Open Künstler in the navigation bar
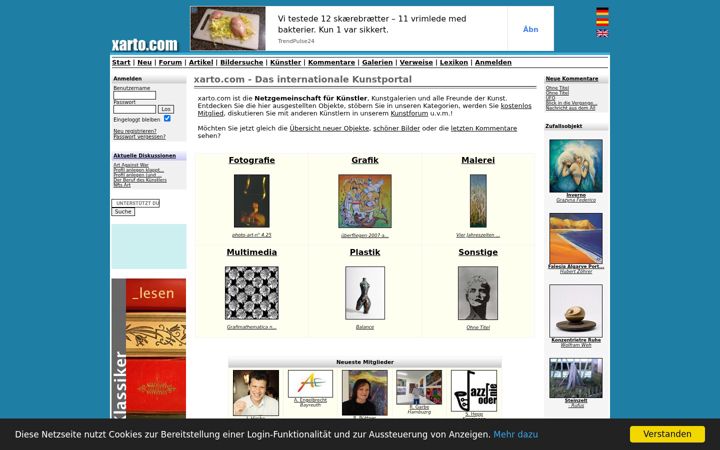Screen dimensions: 720x450 286,62
